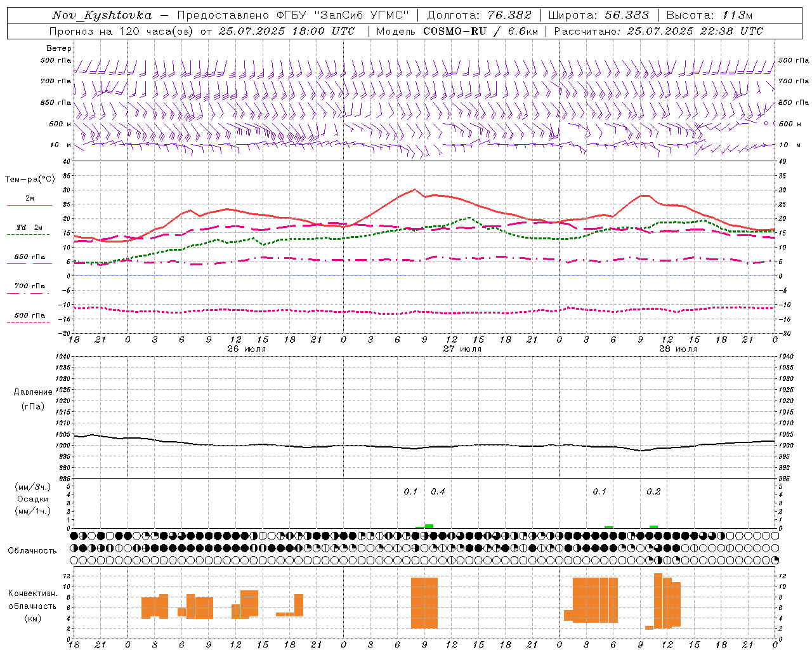Click the dashed line sample under 'Td 2м'

pyautogui.click(x=29, y=235)
